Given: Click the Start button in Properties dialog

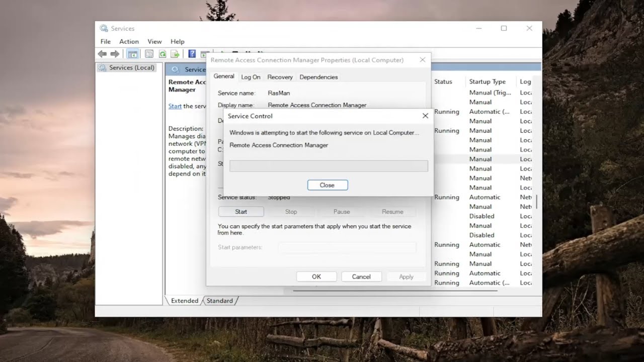Looking at the screenshot, I should coord(241,212).
